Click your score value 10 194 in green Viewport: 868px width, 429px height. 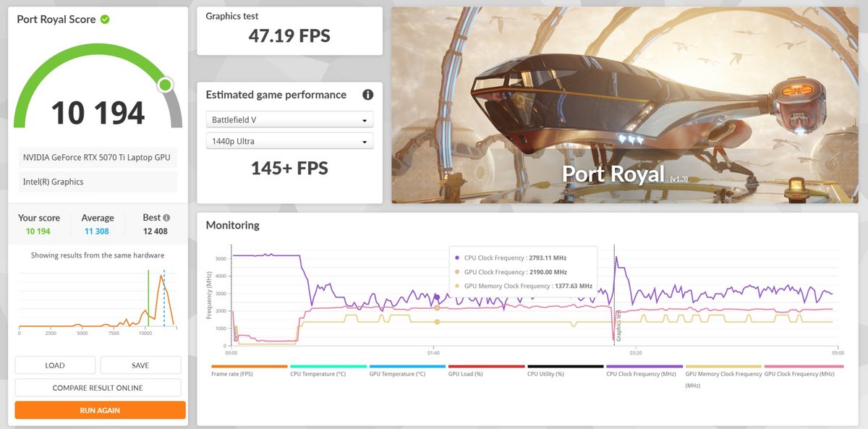(38, 232)
